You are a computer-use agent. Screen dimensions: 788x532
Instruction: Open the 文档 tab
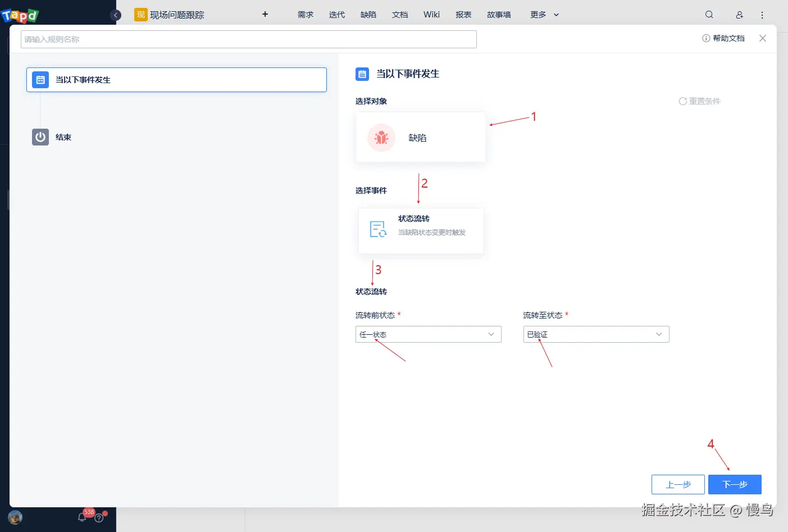400,15
